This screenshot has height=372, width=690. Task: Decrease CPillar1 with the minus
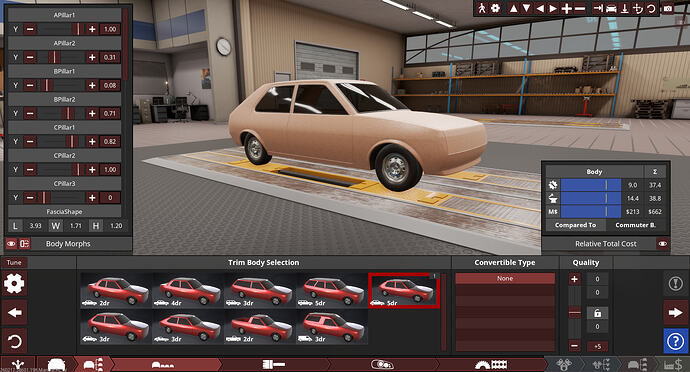click(30, 141)
